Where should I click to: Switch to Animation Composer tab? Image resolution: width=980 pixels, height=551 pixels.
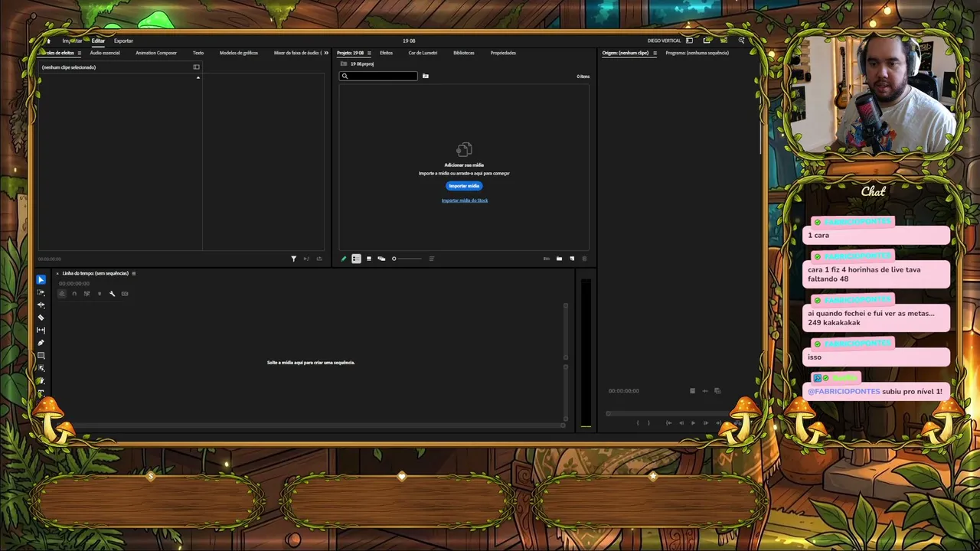[x=156, y=53]
